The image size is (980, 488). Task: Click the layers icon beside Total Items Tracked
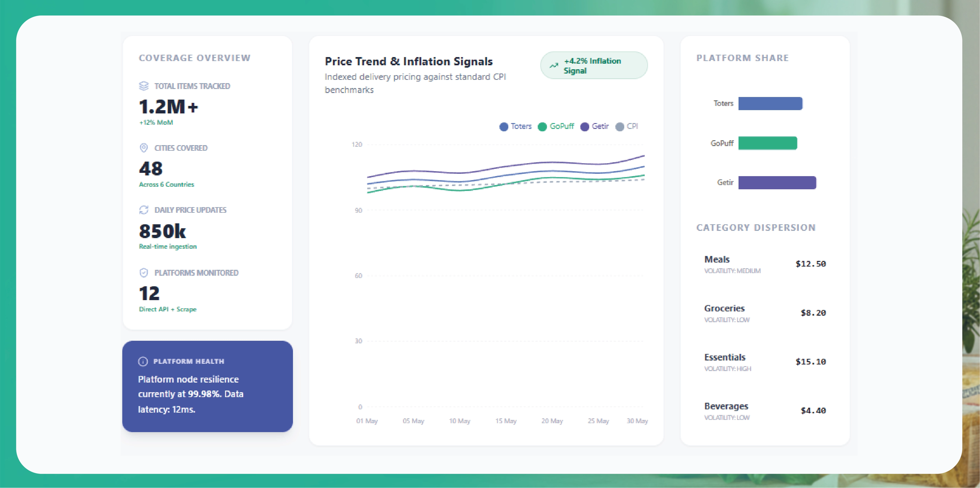click(x=143, y=86)
